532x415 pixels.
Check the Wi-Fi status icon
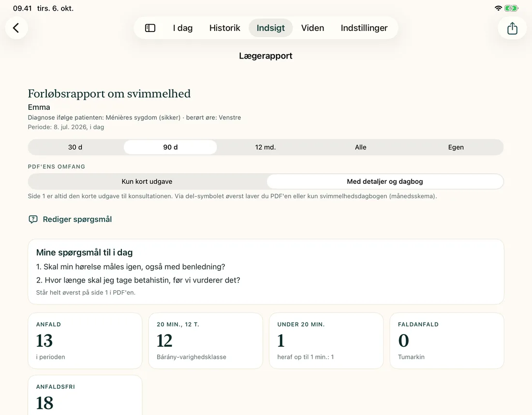pyautogui.click(x=498, y=8)
